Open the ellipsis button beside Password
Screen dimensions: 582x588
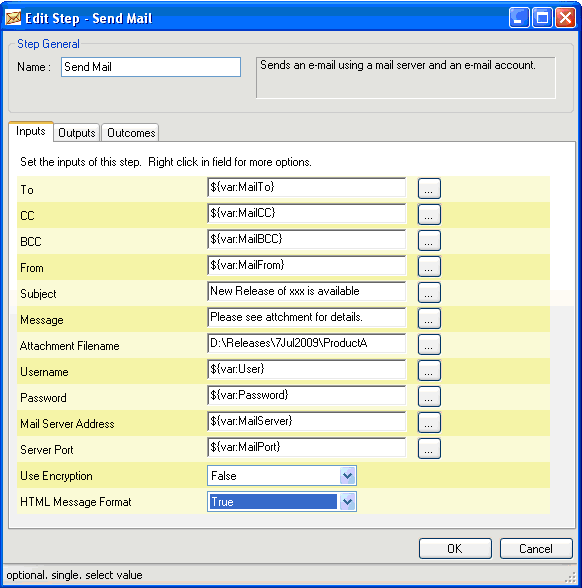point(429,396)
